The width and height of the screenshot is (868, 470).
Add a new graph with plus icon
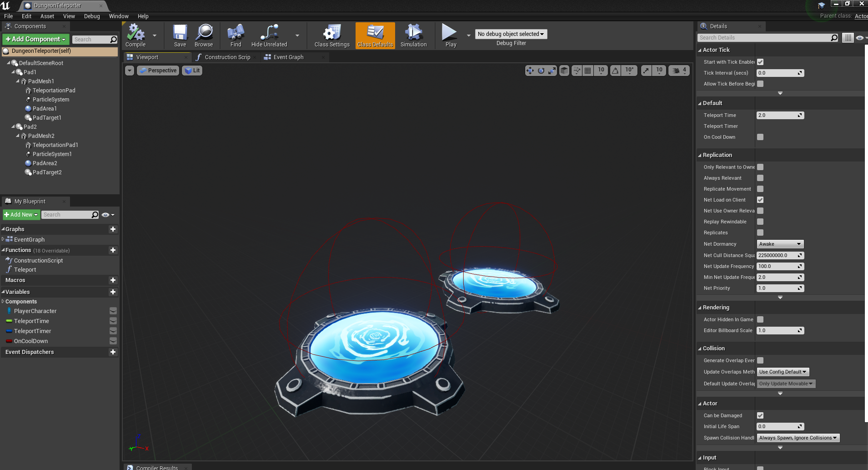click(x=113, y=229)
